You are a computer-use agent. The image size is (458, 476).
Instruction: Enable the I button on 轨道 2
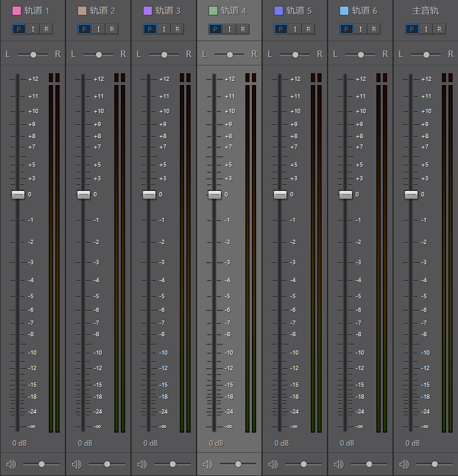[98, 29]
